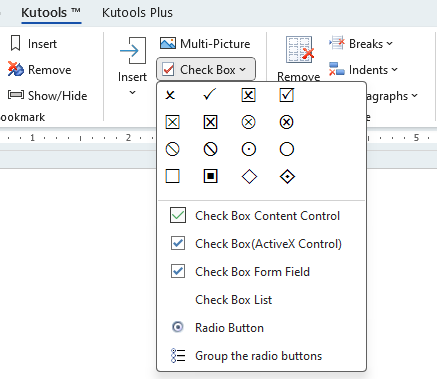The width and height of the screenshot is (437, 379).
Task: Click the large Insert file arrow icon
Action: click(x=133, y=50)
